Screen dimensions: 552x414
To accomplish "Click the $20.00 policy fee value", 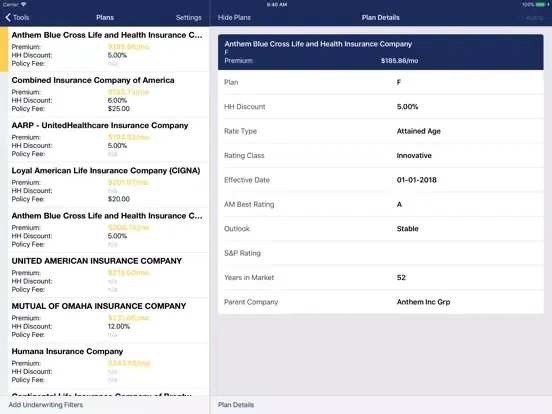I will point(119,199).
